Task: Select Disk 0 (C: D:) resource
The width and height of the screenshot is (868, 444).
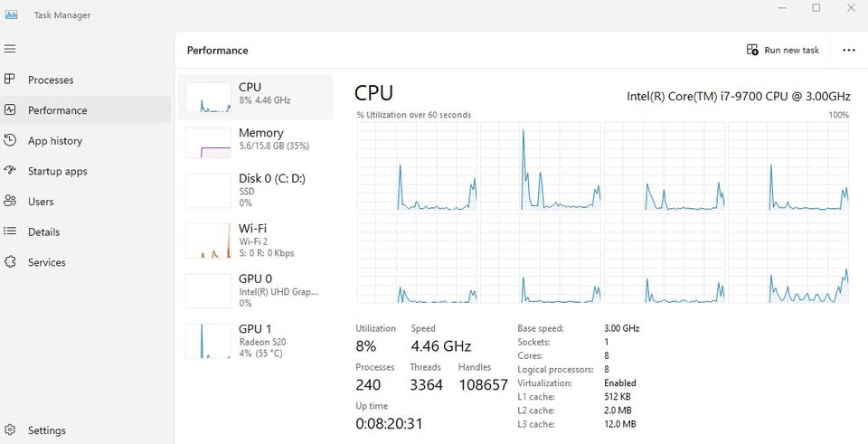Action: pos(255,191)
